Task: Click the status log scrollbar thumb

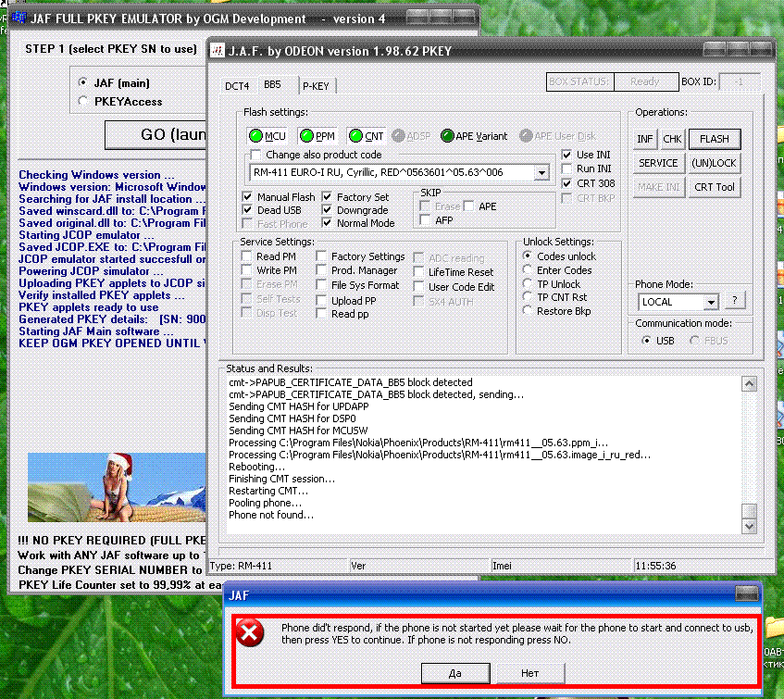Action: 749,511
